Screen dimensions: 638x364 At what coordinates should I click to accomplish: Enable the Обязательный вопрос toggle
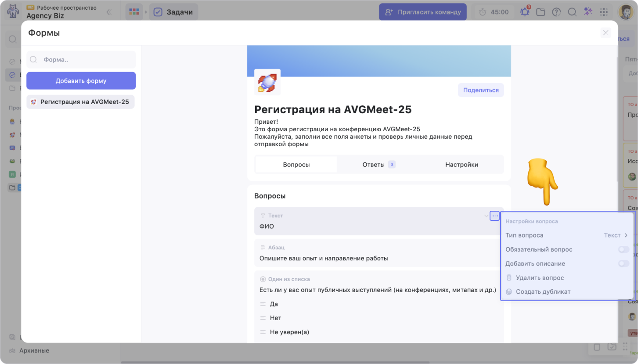624,249
